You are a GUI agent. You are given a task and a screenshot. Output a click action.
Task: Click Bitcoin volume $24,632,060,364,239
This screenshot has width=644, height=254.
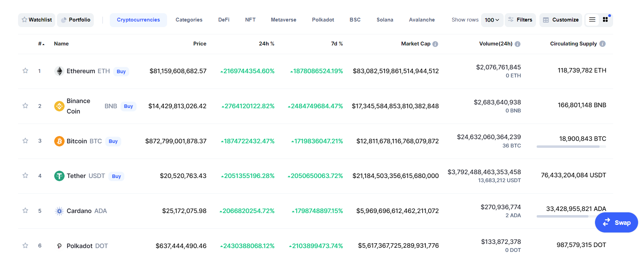pyautogui.click(x=489, y=137)
